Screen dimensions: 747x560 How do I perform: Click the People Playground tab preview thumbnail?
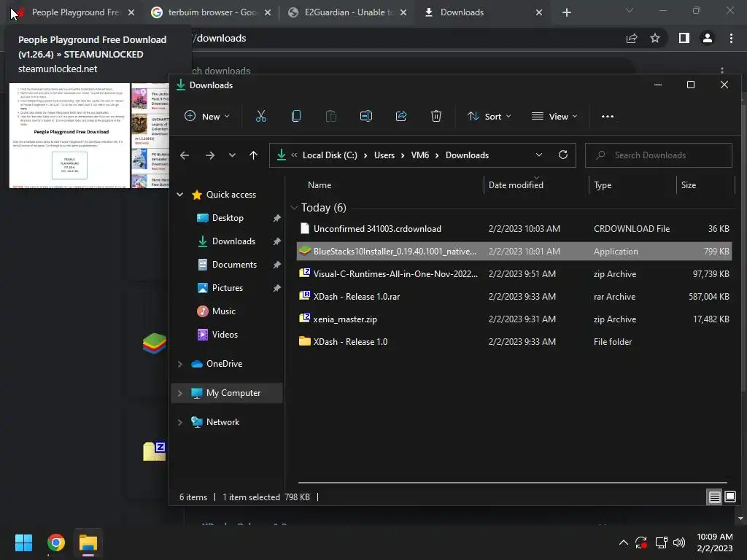[89, 136]
